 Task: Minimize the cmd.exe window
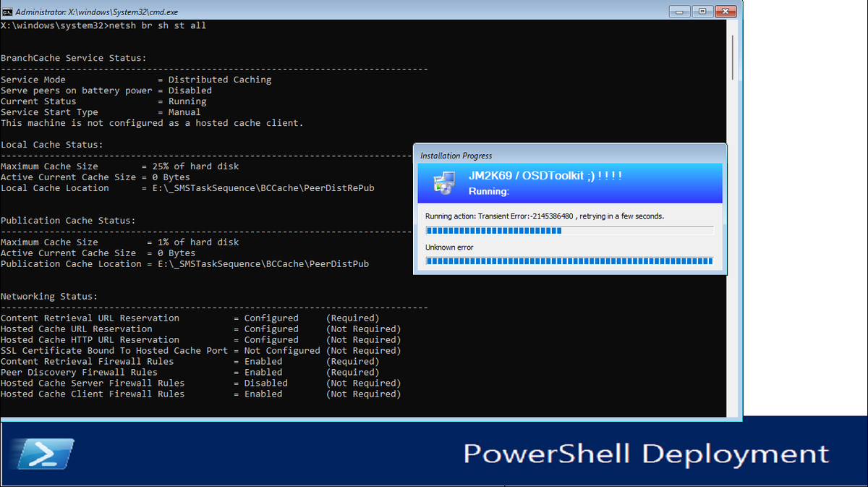point(680,11)
